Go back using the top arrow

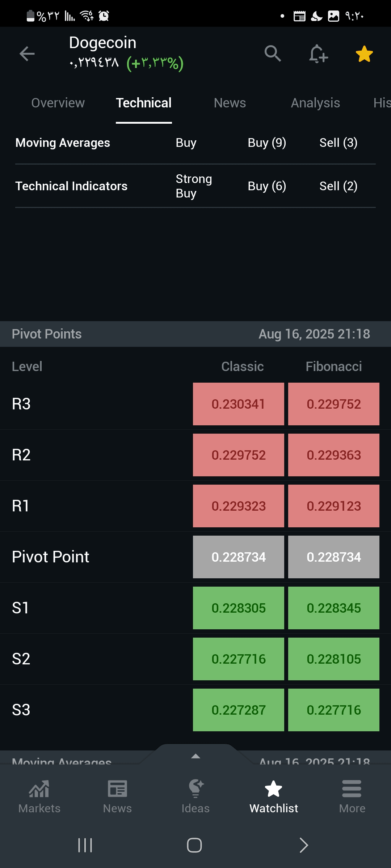tap(27, 54)
